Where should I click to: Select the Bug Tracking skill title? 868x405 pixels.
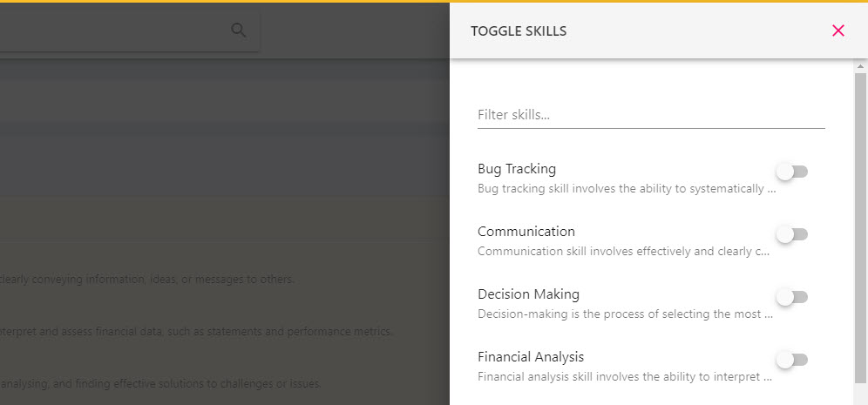click(517, 168)
